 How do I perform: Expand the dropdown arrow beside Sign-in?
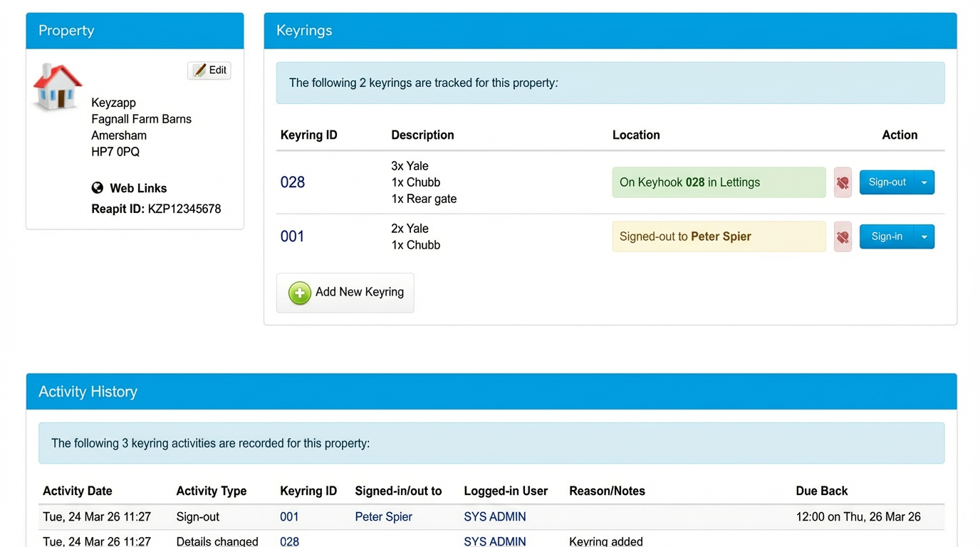pyautogui.click(x=924, y=237)
